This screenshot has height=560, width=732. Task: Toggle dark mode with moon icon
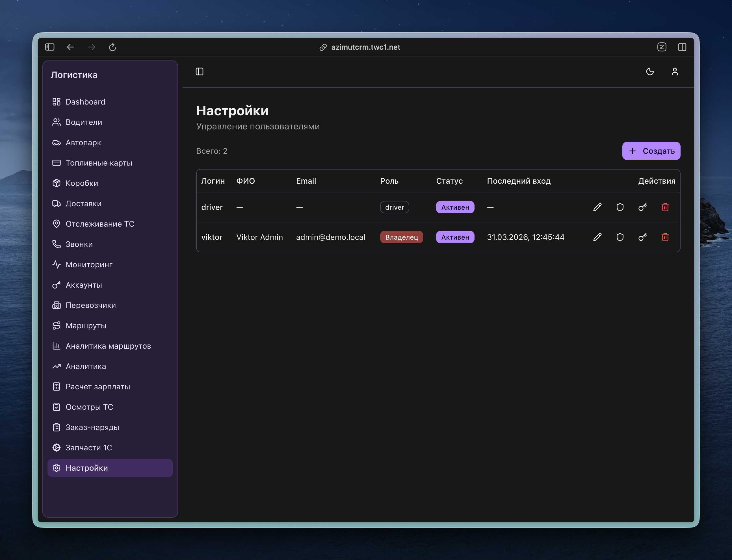[x=650, y=72]
